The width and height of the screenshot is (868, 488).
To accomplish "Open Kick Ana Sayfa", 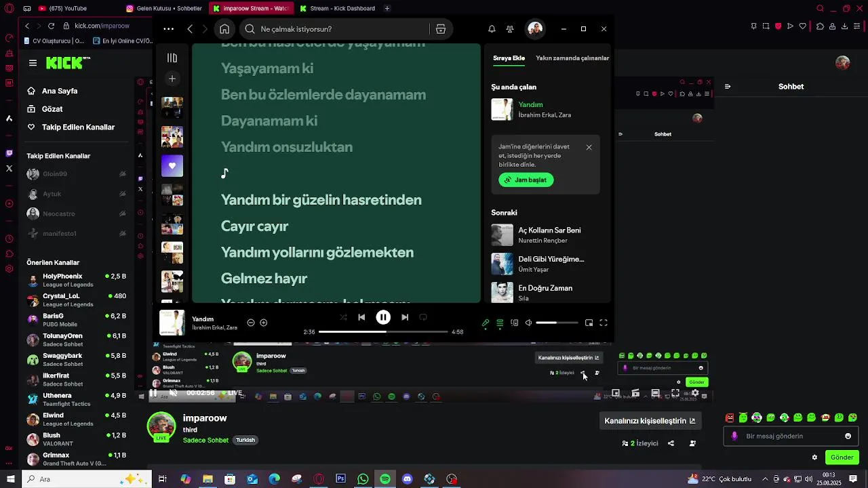I will tap(60, 91).
